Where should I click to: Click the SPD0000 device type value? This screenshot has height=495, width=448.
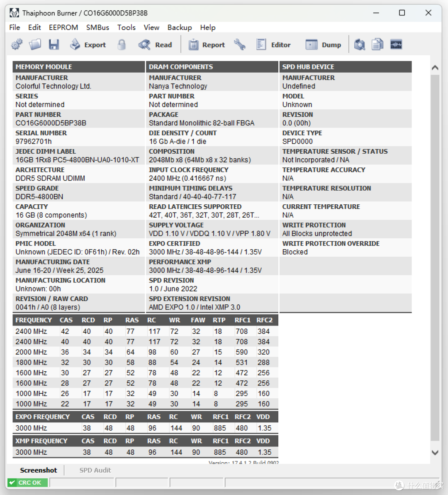point(297,141)
